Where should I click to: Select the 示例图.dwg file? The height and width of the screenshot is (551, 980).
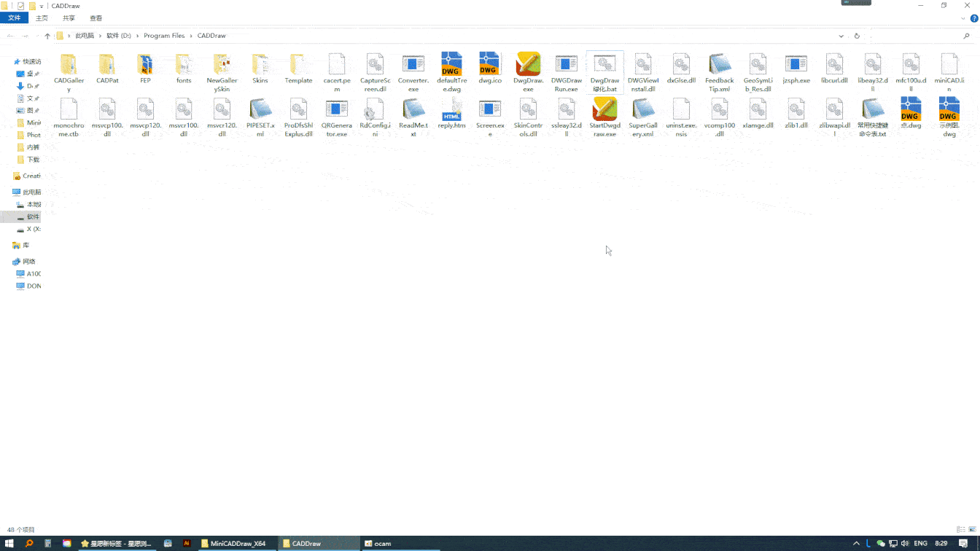[x=949, y=117]
